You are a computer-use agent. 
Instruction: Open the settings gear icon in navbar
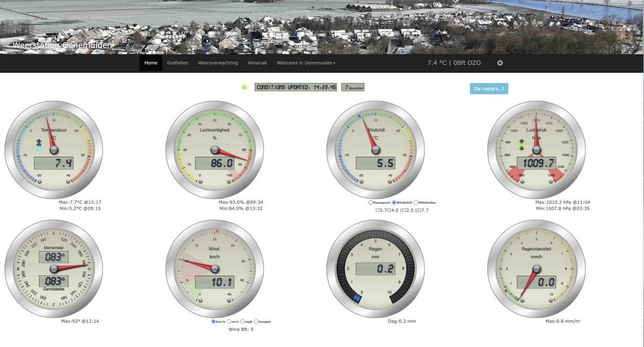pyautogui.click(x=500, y=63)
